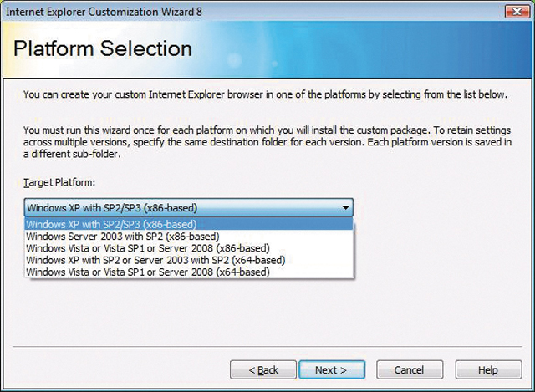Close the Customization Wizard window
The width and height of the screenshot is (535, 392).
coord(516,10)
